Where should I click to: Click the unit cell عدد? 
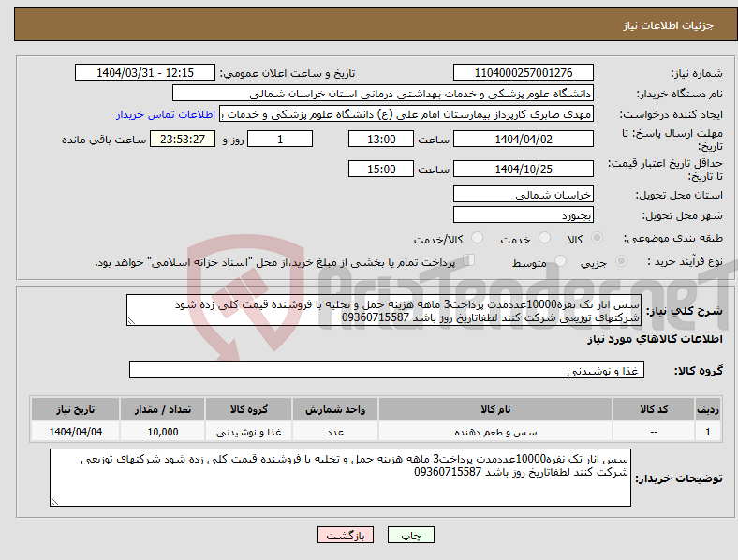pyautogui.click(x=335, y=432)
